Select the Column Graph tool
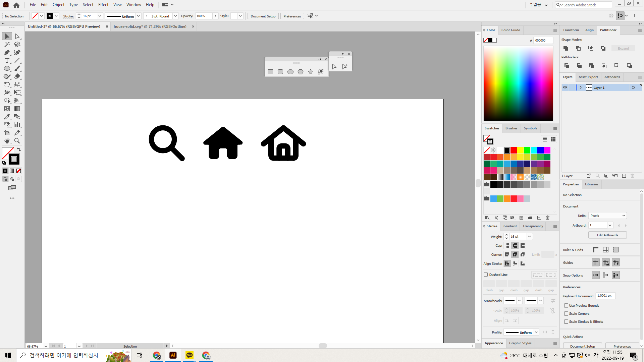Screen dimensions: 644x362 [17, 125]
